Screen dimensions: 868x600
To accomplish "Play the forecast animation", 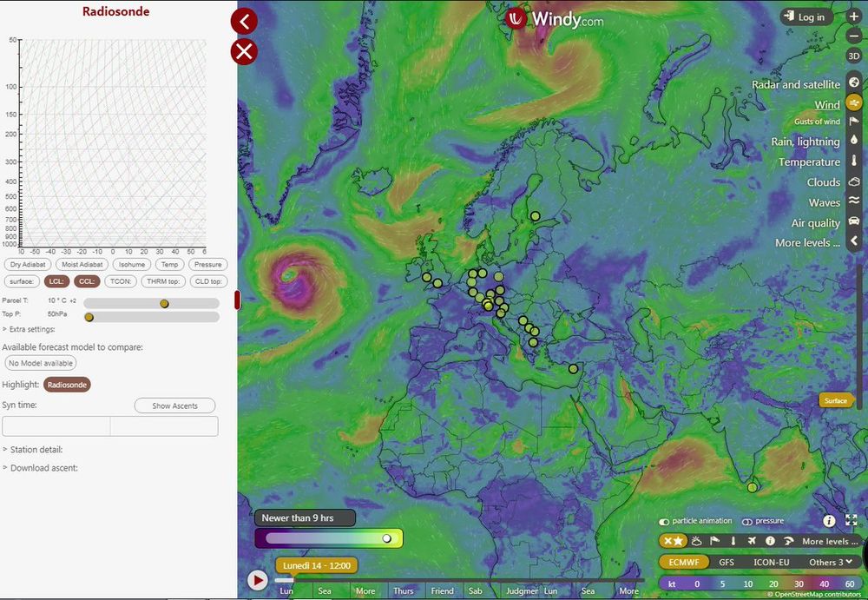I will [258, 580].
